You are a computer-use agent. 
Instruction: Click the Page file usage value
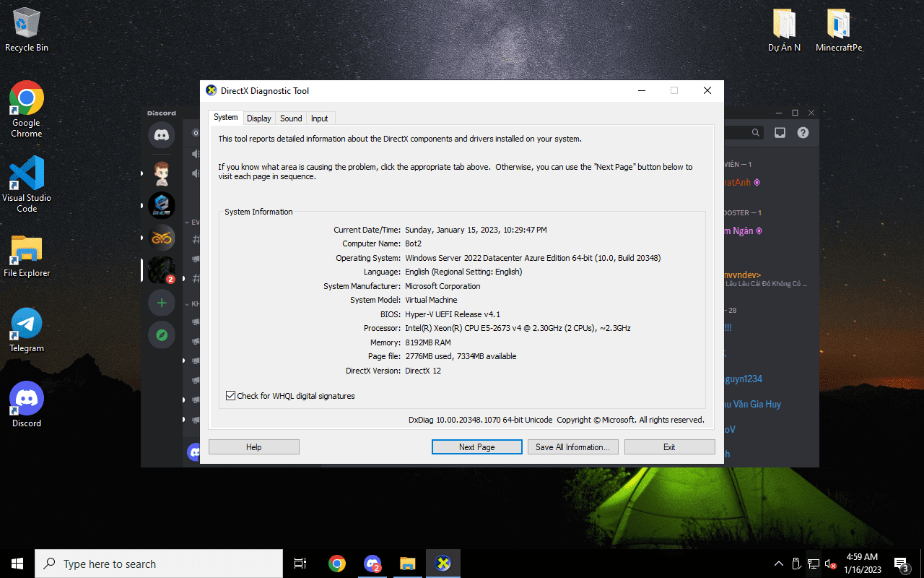click(x=461, y=356)
